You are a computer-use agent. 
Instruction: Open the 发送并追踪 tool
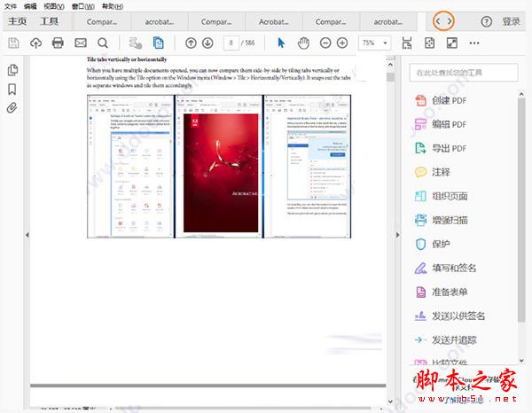click(x=446, y=339)
